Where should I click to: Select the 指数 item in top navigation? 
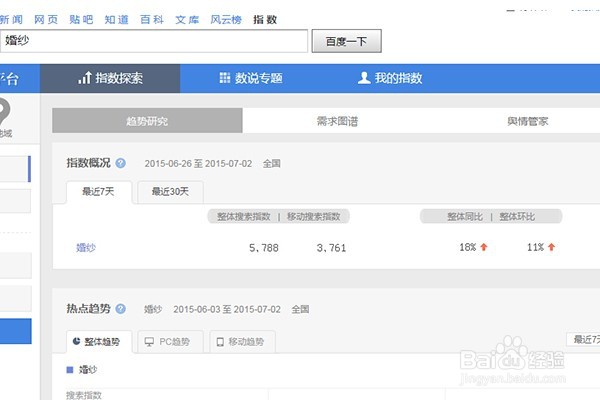[265, 20]
